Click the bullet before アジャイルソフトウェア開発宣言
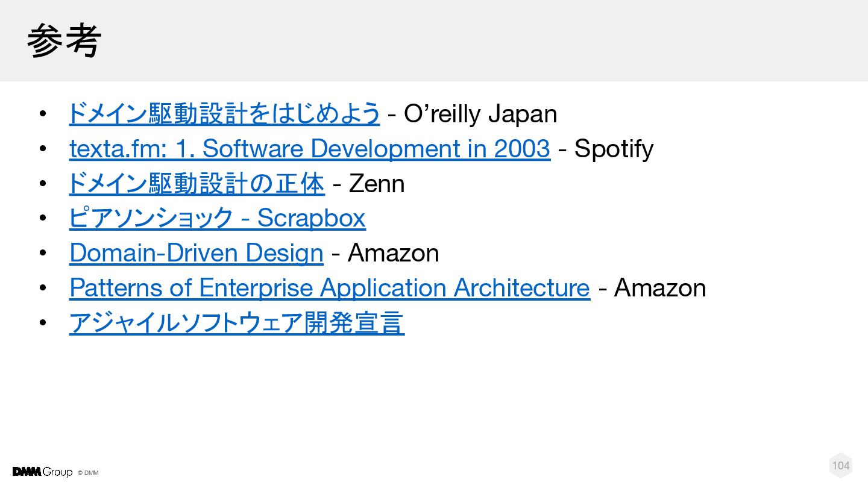This screenshot has height=488, width=868. tap(42, 324)
